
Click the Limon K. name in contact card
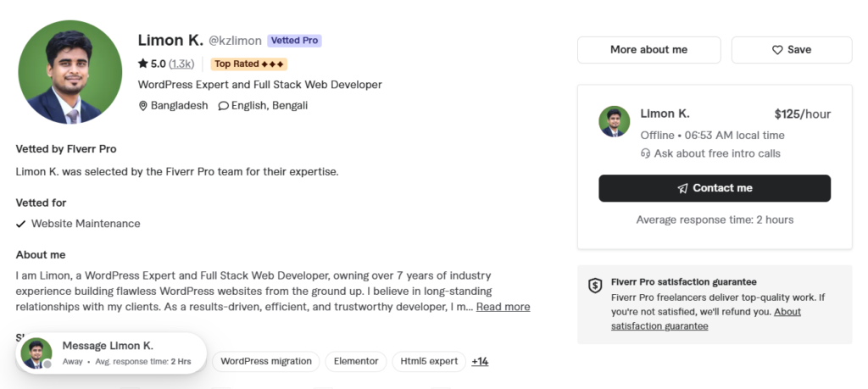point(665,114)
